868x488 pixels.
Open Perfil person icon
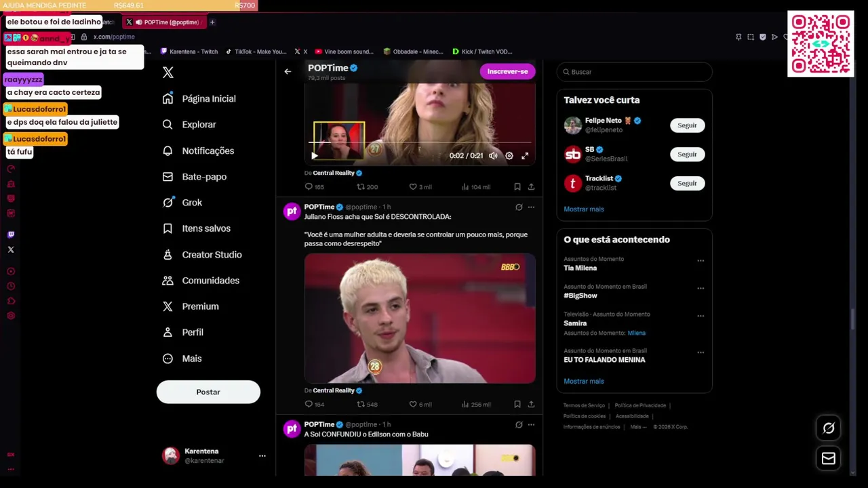coord(167,332)
